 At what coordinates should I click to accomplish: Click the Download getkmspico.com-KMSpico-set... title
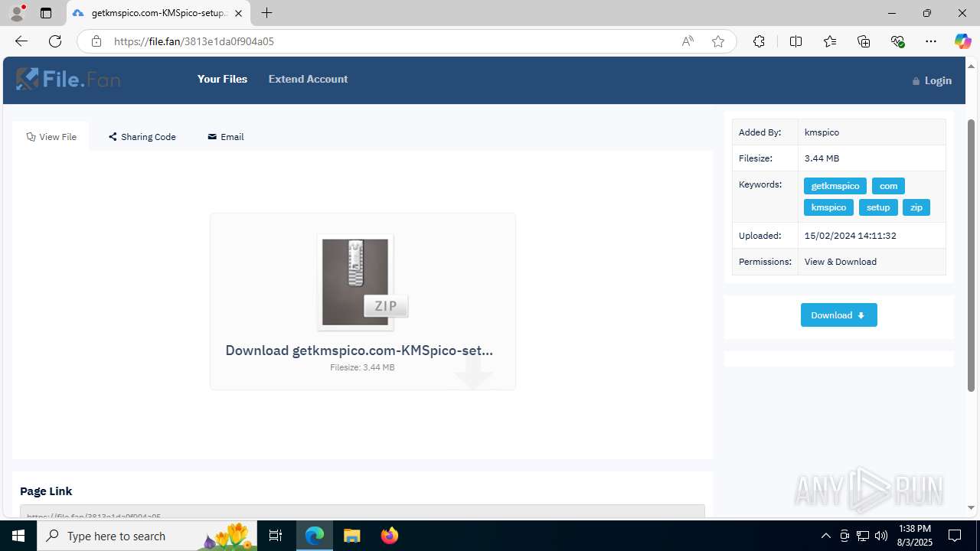coord(359,350)
